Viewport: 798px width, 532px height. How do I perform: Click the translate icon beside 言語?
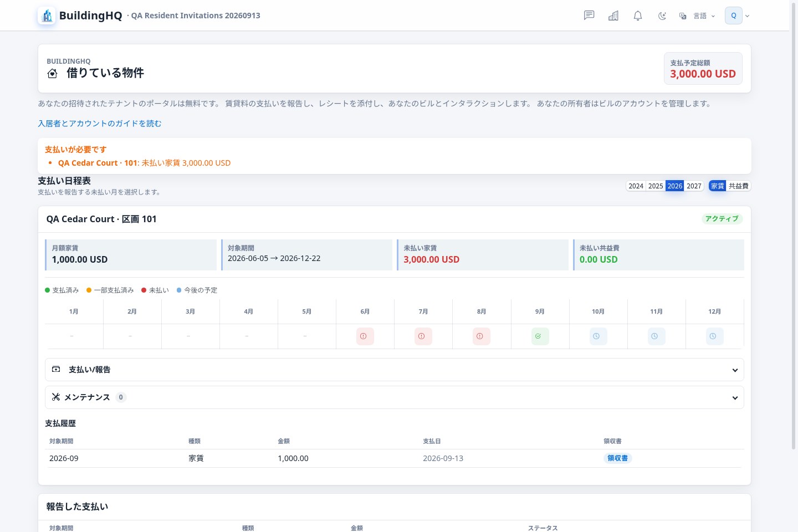coord(683,16)
